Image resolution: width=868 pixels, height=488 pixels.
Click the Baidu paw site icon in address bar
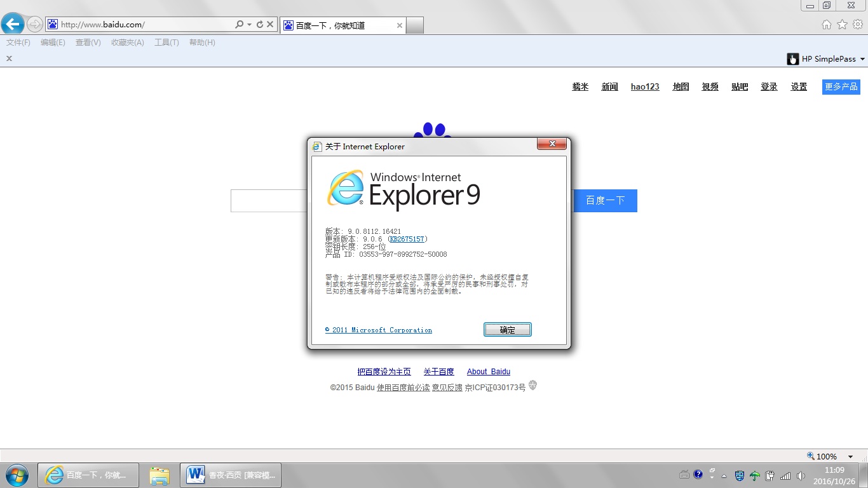tap(53, 25)
